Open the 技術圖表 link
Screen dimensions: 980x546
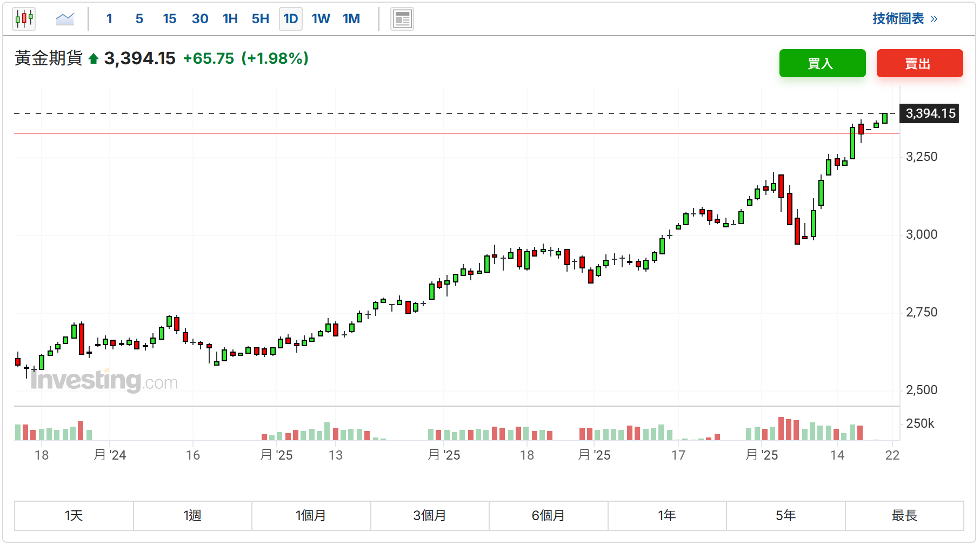click(905, 19)
